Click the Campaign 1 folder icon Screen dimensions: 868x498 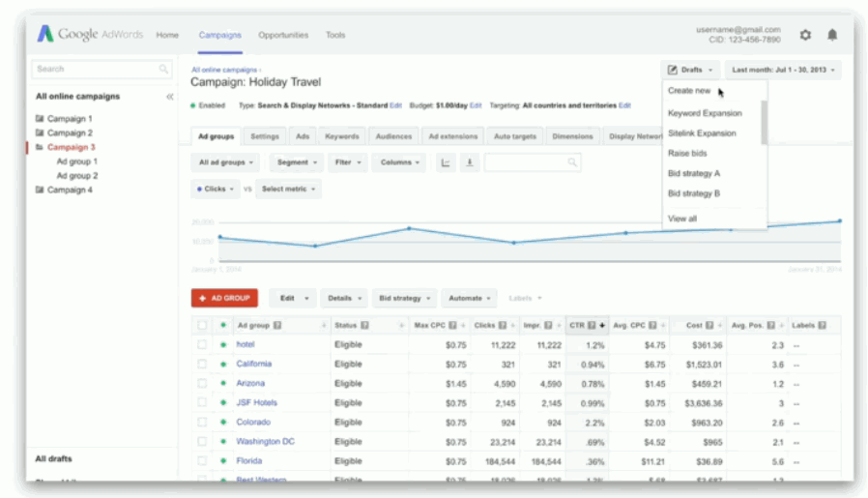tap(40, 119)
